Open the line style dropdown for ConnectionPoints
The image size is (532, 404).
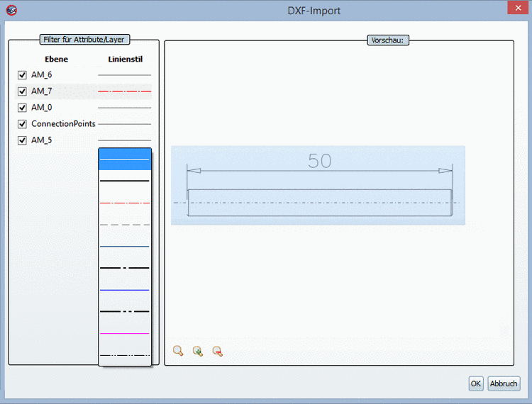pyautogui.click(x=125, y=124)
